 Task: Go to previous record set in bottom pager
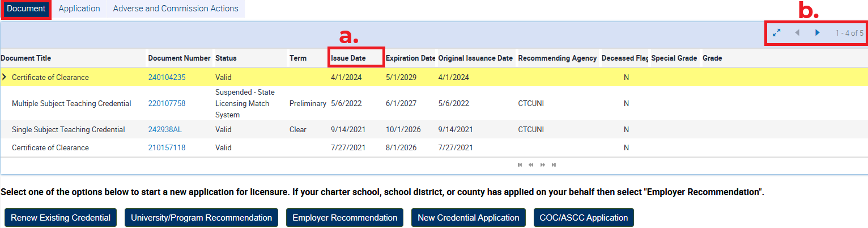tap(531, 165)
